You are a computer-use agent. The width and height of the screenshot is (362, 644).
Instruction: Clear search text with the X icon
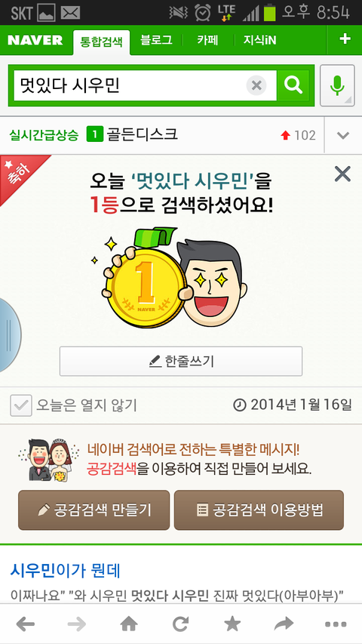(256, 86)
